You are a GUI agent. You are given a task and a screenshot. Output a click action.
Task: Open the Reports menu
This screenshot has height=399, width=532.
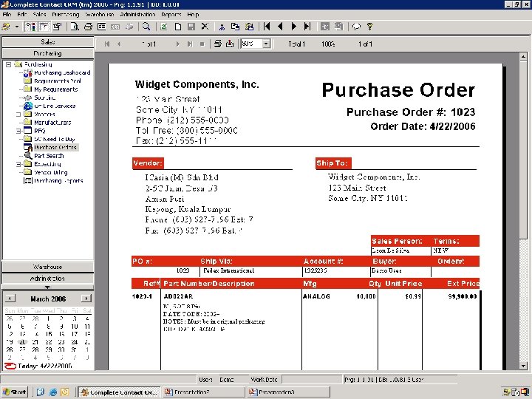point(171,15)
